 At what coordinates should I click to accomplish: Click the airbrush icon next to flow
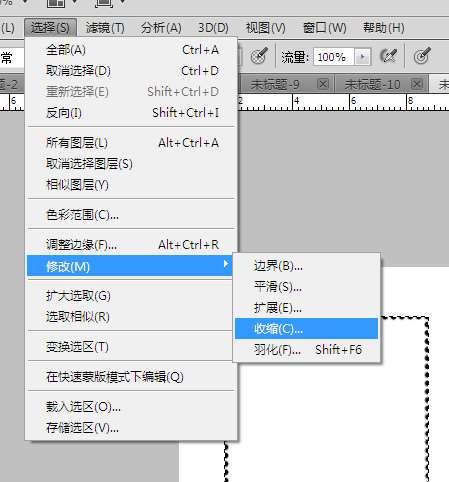tap(388, 56)
